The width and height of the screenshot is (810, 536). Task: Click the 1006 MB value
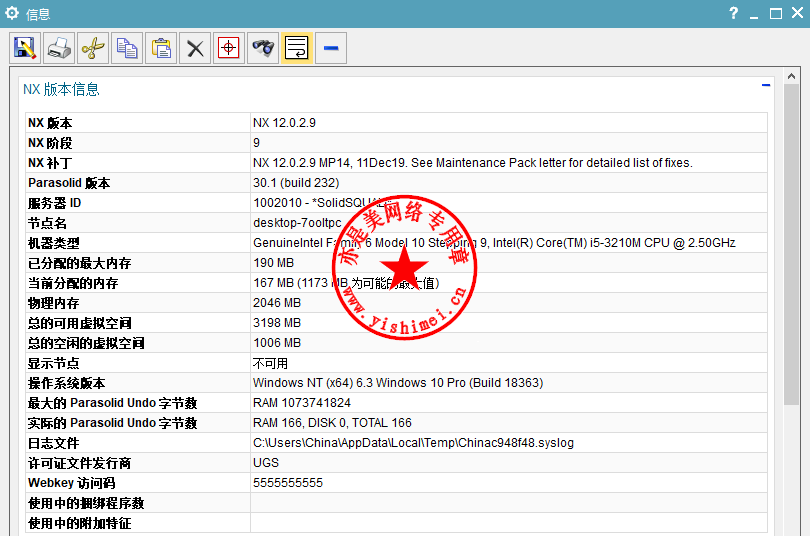tap(277, 343)
